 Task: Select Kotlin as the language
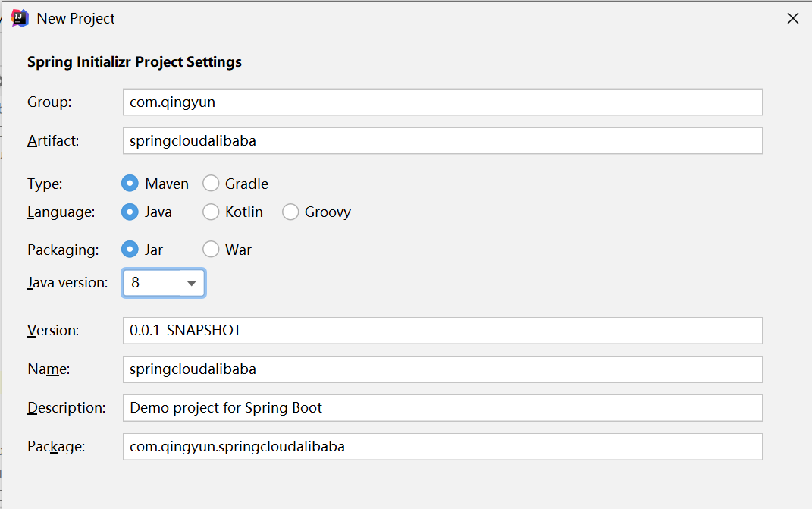coord(211,212)
